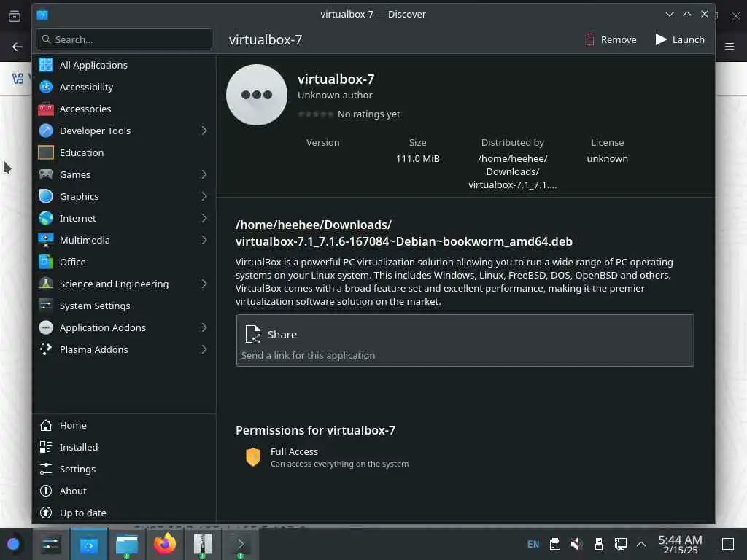
Task: Click the archive manager taskbar icon
Action: coord(203,544)
